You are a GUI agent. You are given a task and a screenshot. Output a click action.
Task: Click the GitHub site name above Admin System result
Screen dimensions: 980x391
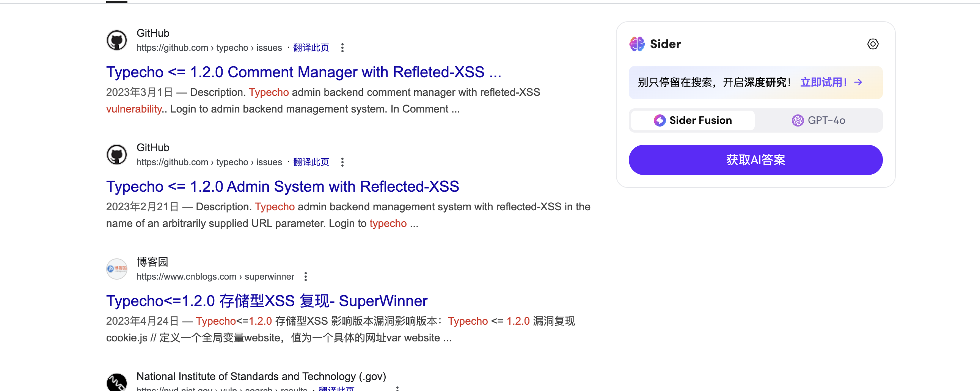[x=153, y=147]
